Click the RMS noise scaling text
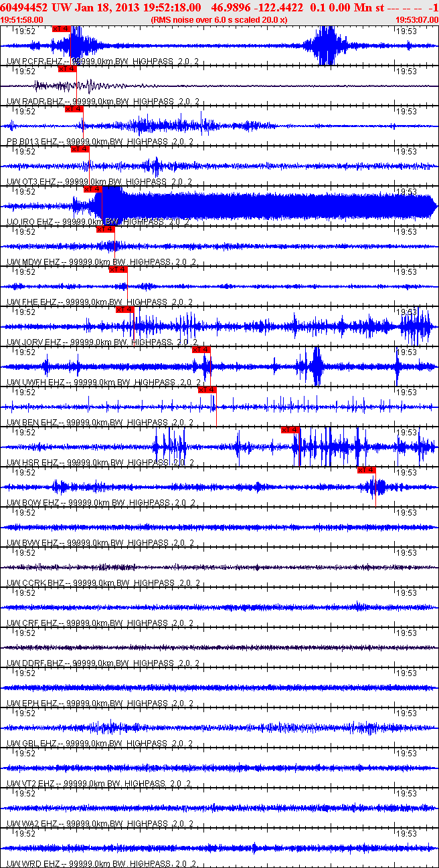The width and height of the screenshot is (439, 868). point(219,19)
